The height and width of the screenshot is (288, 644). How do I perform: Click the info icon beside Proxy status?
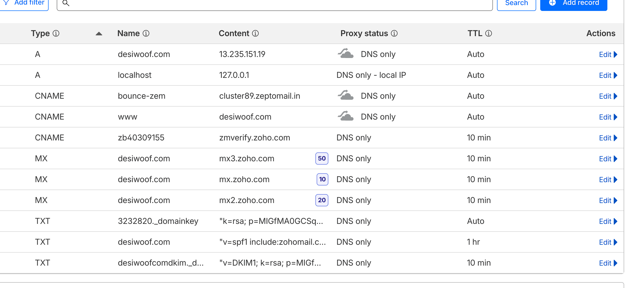[x=394, y=33]
